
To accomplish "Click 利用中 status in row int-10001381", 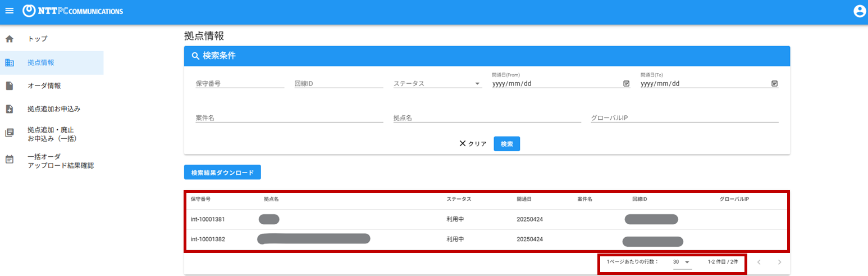I will pos(455,219).
